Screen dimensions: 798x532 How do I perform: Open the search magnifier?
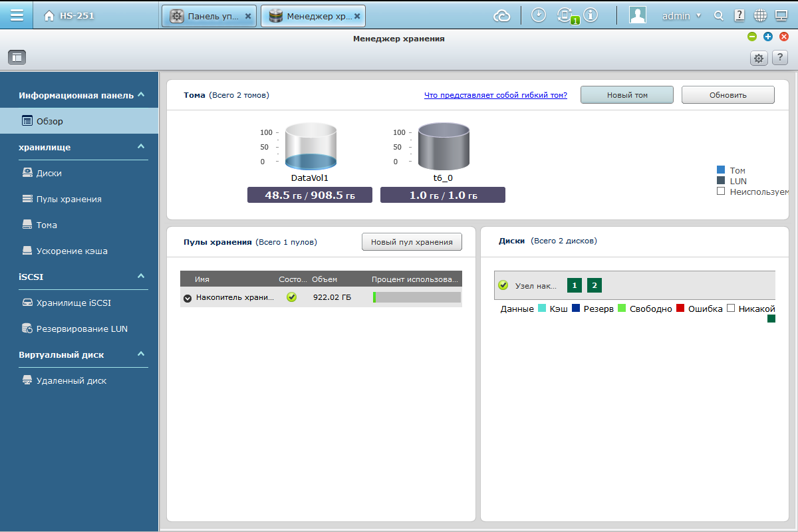click(x=718, y=16)
